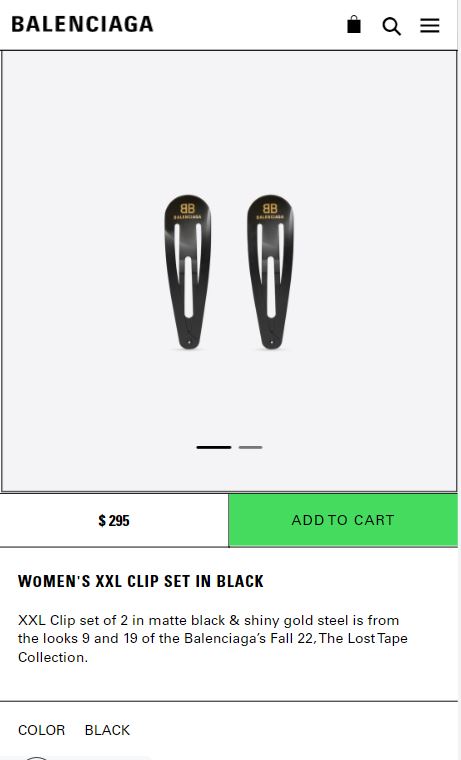The image size is (461, 760).
Task: Click the gold BB logo on right clip
Action: pyautogui.click(x=270, y=208)
